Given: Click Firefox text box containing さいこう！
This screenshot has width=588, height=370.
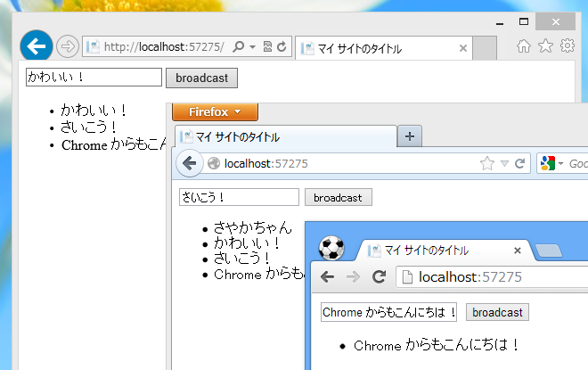Looking at the screenshot, I should click(239, 197).
